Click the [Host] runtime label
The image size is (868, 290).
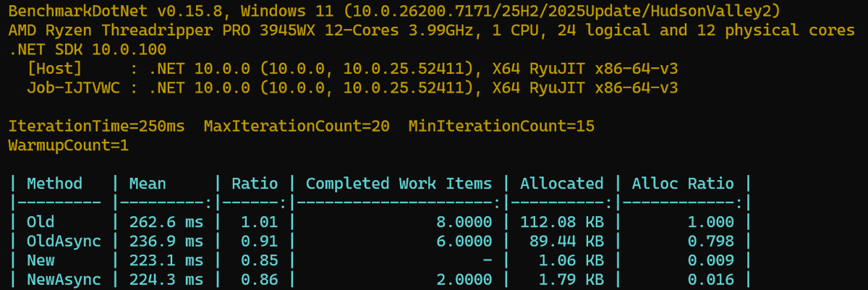pos(55,69)
